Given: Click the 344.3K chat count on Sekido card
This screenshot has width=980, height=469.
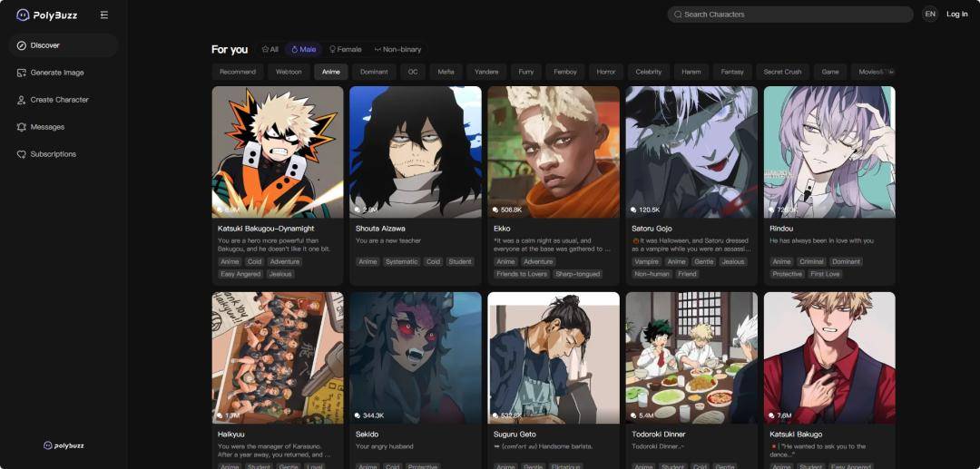Looking at the screenshot, I should [x=369, y=415].
